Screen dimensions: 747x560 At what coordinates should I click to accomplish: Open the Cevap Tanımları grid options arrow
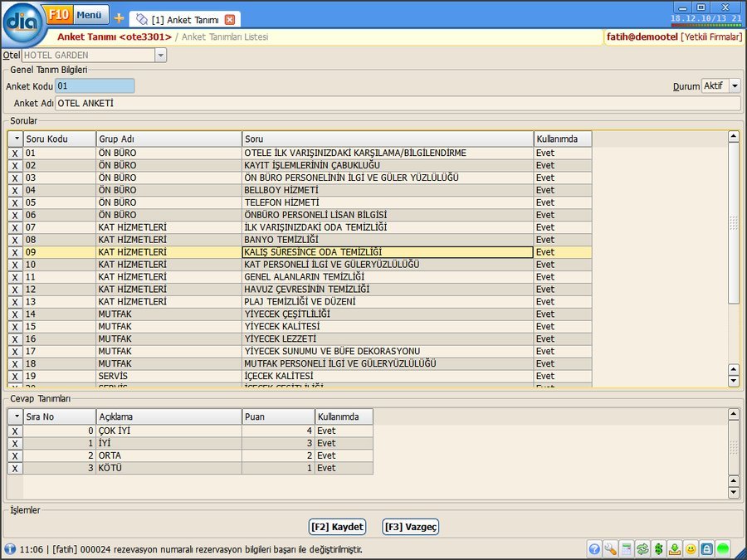16,416
